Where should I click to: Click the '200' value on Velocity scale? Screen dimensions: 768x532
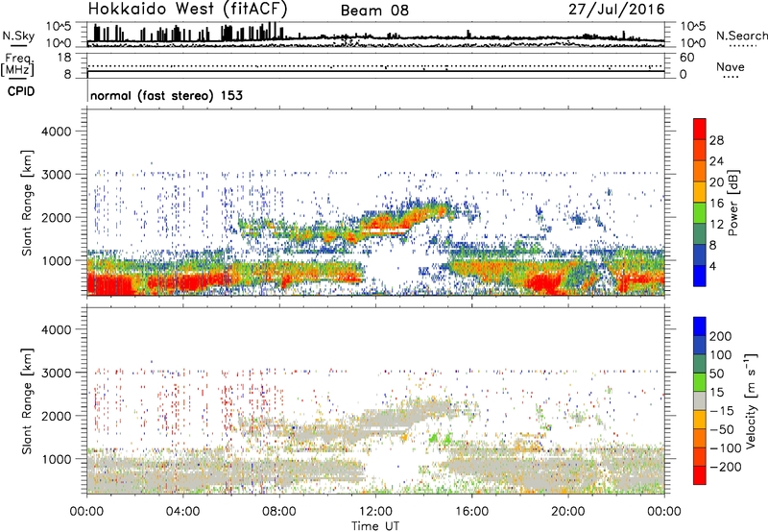tap(721, 336)
